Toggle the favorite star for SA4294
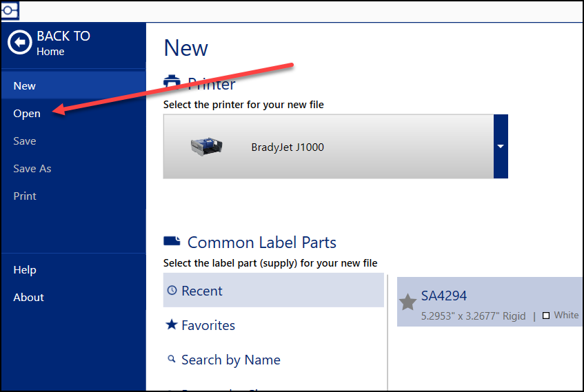This screenshot has width=584, height=392. click(408, 302)
